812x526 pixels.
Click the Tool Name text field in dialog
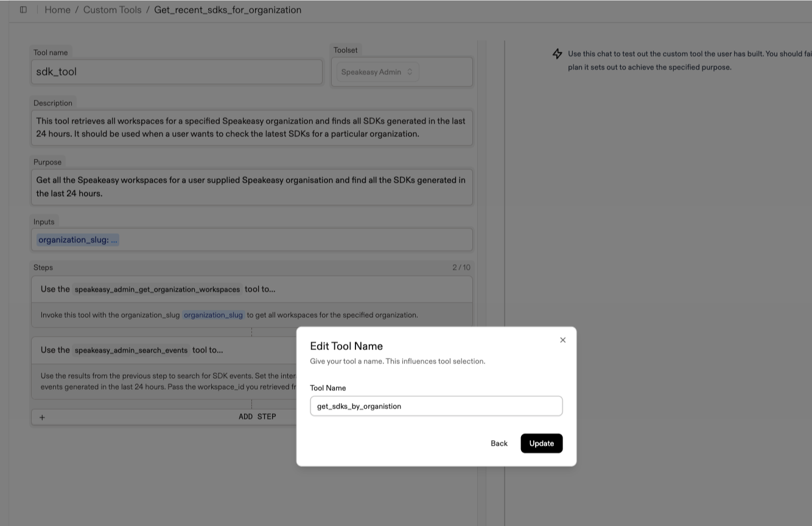click(x=436, y=406)
